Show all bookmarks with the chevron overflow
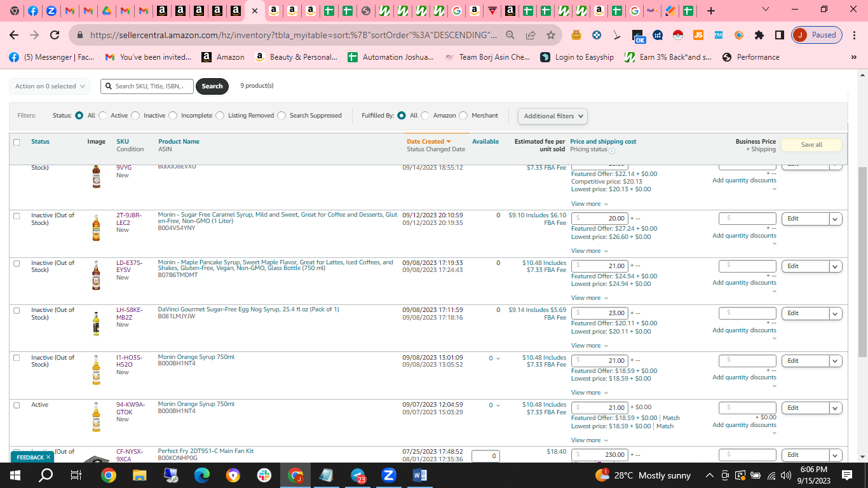 (853, 57)
